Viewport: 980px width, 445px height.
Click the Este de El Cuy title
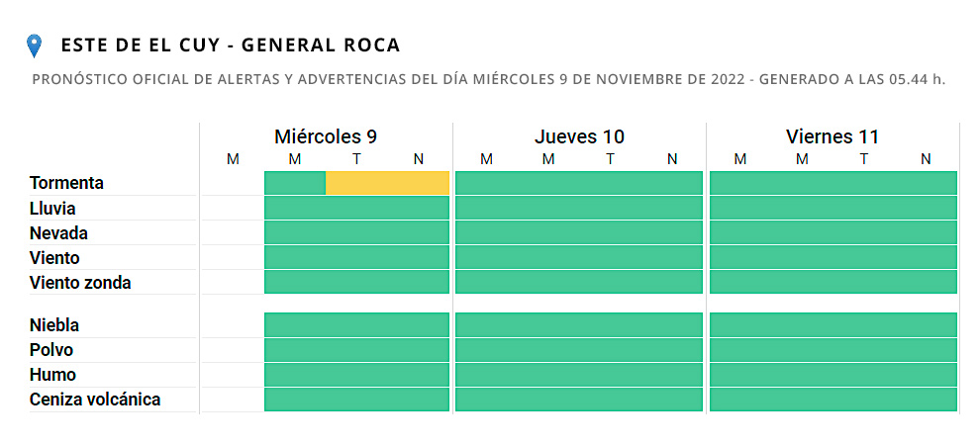[231, 45]
